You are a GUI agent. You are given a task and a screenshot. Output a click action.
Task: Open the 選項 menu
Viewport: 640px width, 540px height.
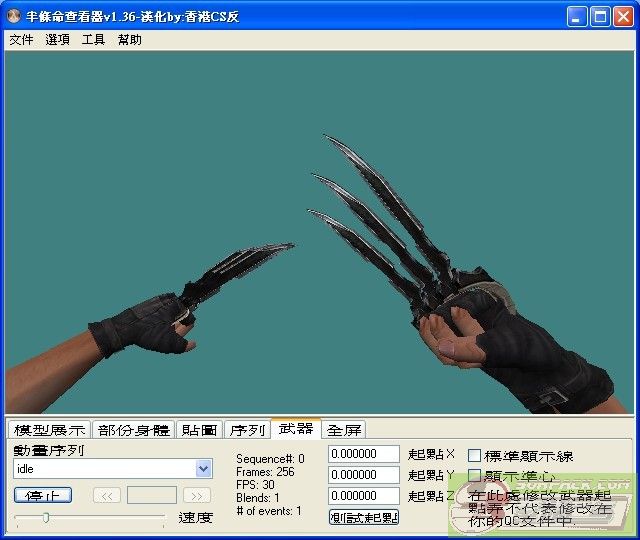(x=57, y=40)
